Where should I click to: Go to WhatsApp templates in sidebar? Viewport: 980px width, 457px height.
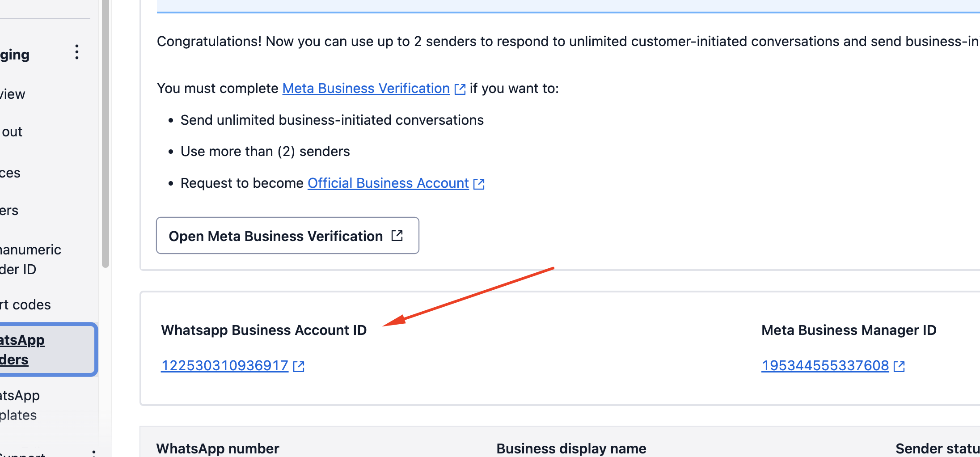click(x=20, y=405)
